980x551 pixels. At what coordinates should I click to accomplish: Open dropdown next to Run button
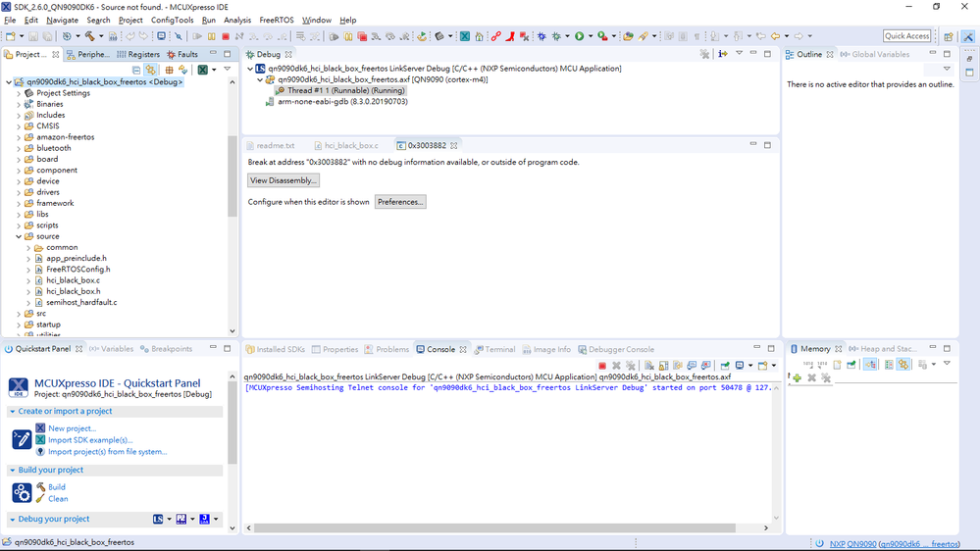(591, 36)
